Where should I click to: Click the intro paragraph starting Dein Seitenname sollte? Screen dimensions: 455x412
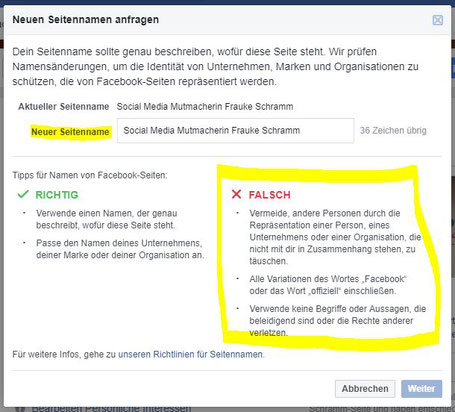pos(215,66)
